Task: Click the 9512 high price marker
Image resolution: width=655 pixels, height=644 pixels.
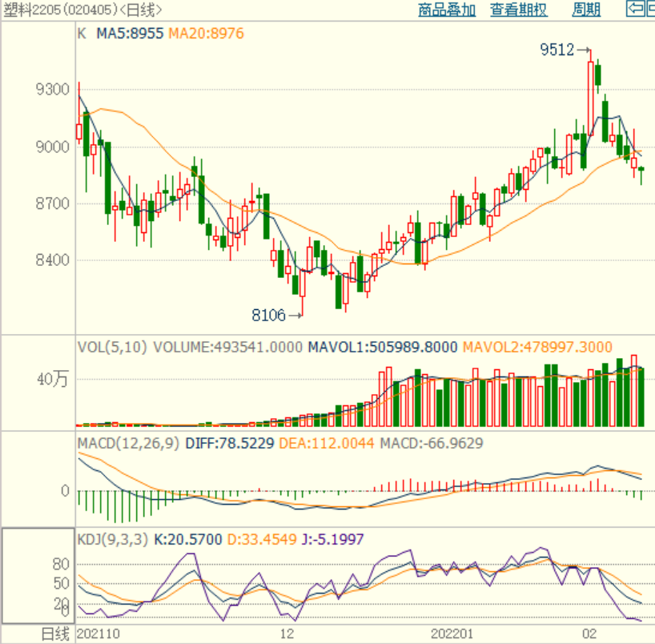Action: [557, 50]
